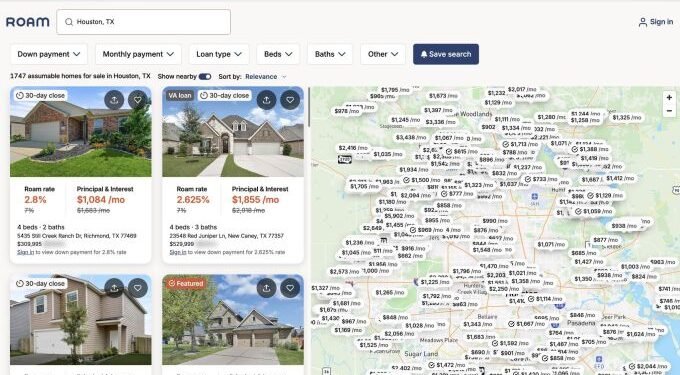
Task: Select the $1,114 /mo map marker
Action: point(545,299)
